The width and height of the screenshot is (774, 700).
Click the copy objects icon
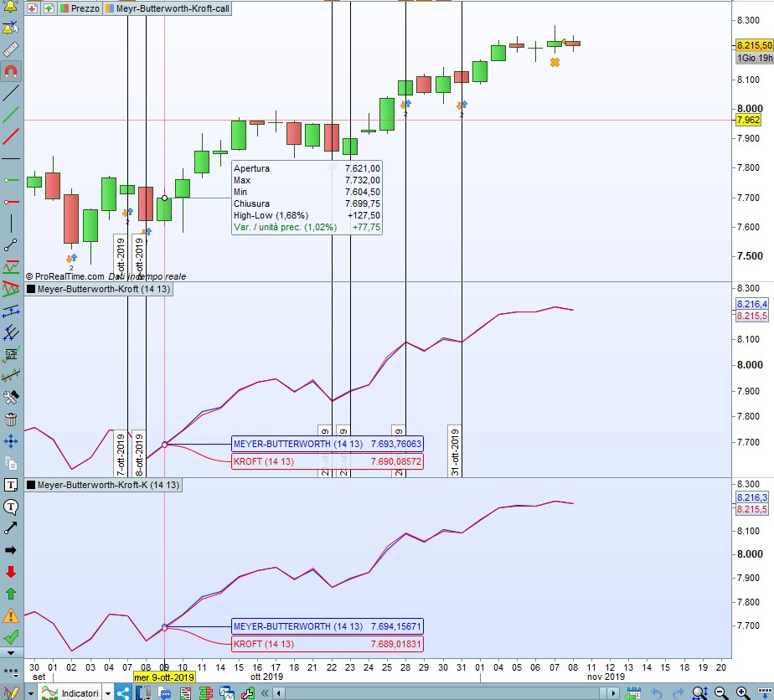[x=10, y=463]
